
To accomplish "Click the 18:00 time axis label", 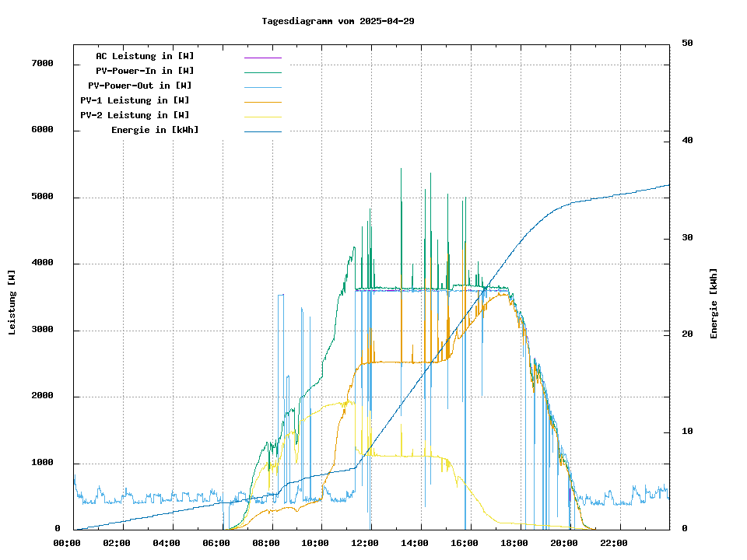I will click(x=514, y=543).
